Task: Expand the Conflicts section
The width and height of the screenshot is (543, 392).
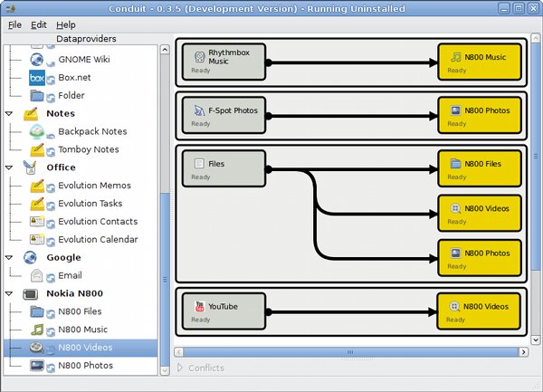Action: tap(179, 368)
